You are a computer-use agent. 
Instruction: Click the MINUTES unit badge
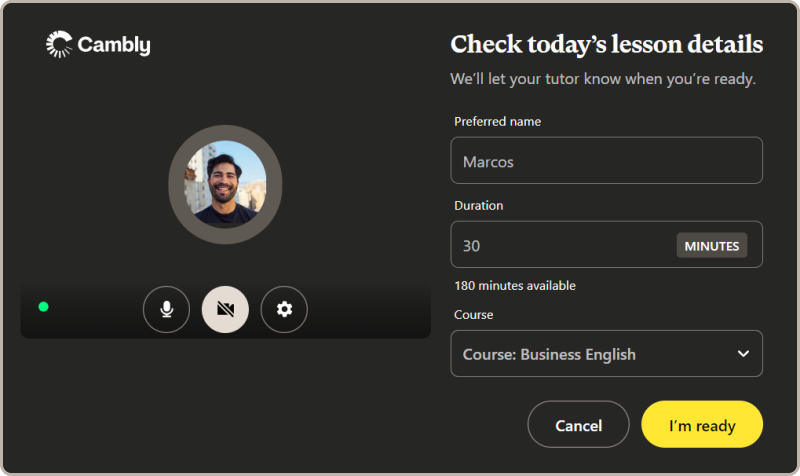pos(711,246)
